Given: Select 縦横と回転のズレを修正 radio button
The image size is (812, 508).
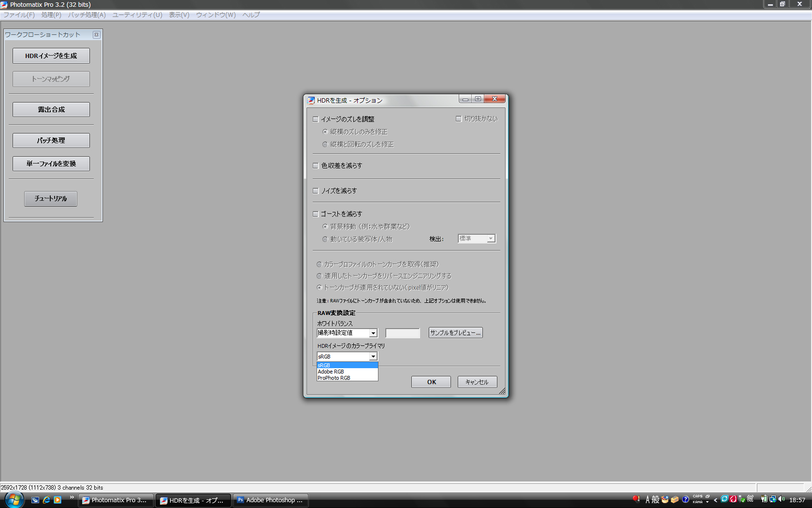Looking at the screenshot, I should [325, 144].
